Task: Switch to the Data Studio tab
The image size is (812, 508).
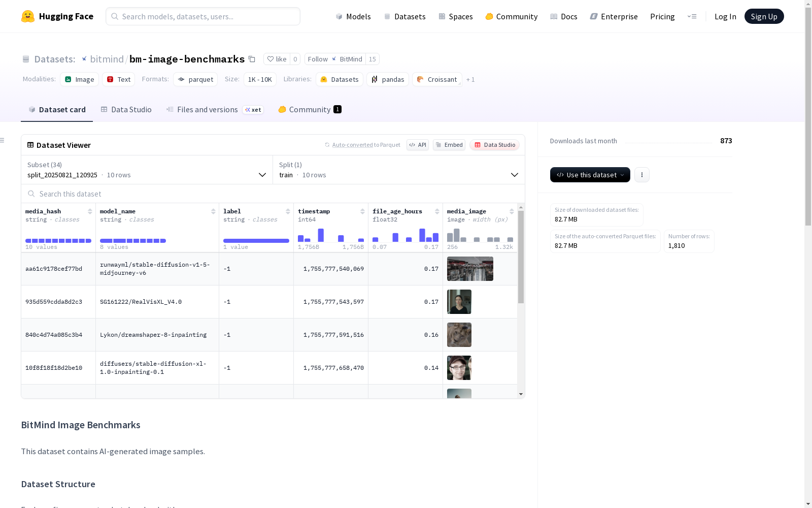Action: [x=126, y=110]
